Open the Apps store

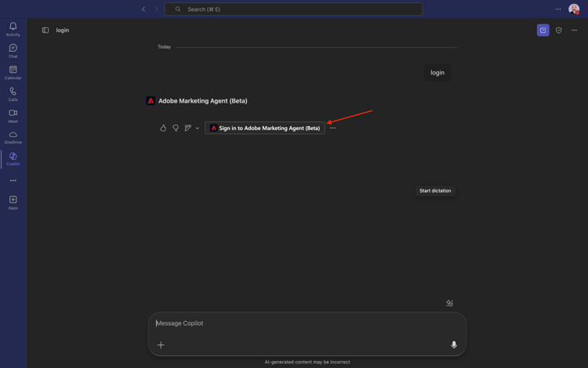pyautogui.click(x=13, y=202)
